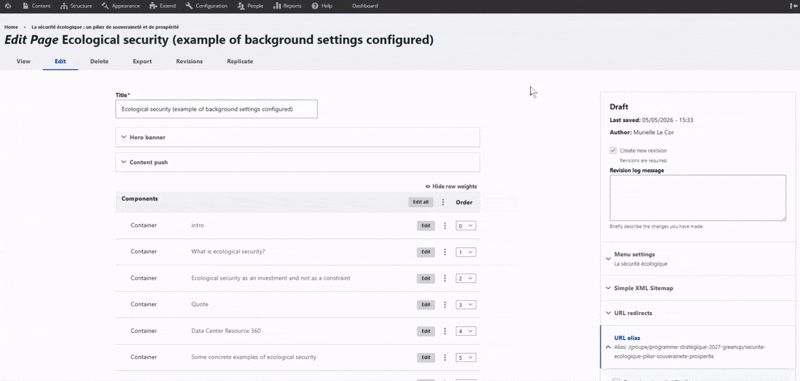Click the 'intro' component label text

tap(197, 225)
